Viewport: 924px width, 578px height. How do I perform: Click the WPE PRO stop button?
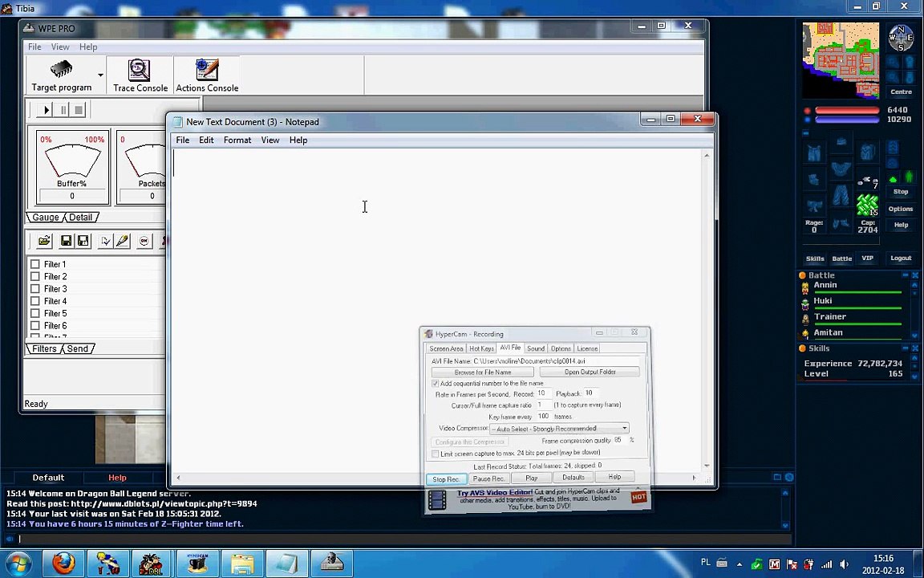pyautogui.click(x=79, y=110)
